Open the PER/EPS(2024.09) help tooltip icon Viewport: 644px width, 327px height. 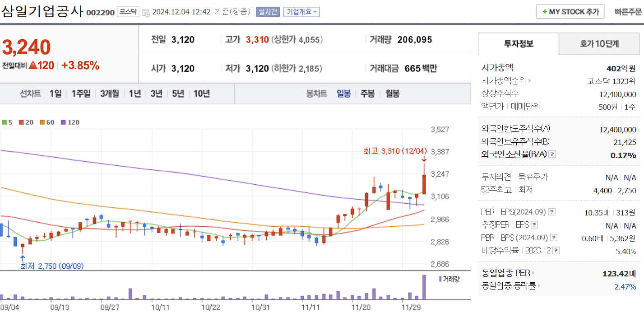pyautogui.click(x=552, y=212)
